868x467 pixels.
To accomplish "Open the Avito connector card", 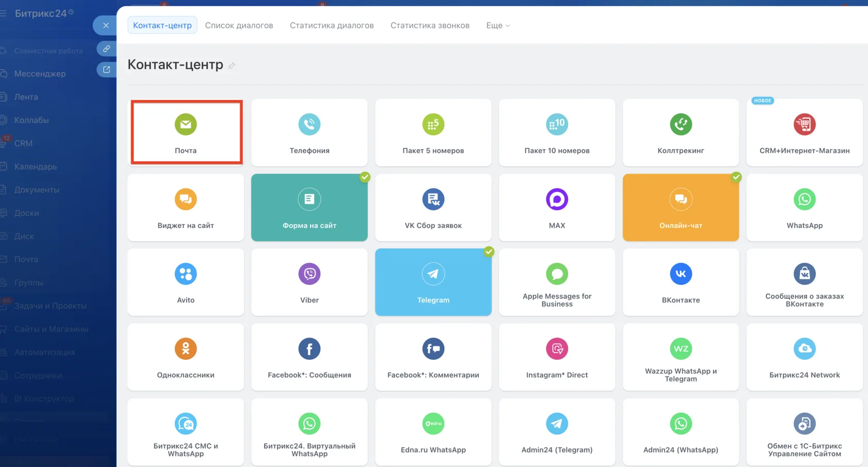I will click(185, 282).
